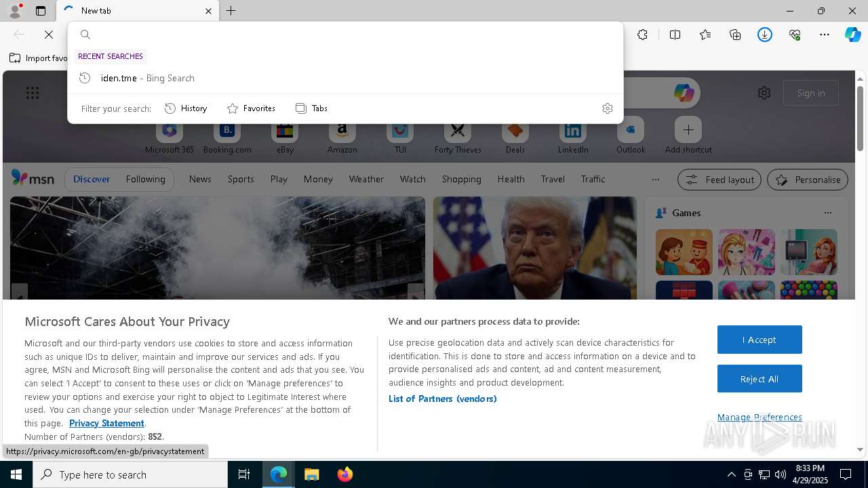Open the Privacy Statement link
This screenshot has width=868, height=488.
point(106,423)
